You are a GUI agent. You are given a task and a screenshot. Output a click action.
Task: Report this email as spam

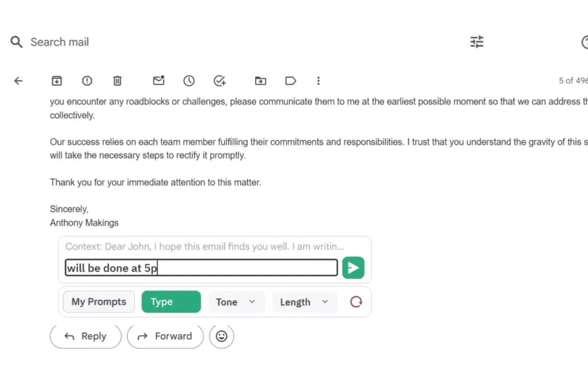tap(87, 81)
